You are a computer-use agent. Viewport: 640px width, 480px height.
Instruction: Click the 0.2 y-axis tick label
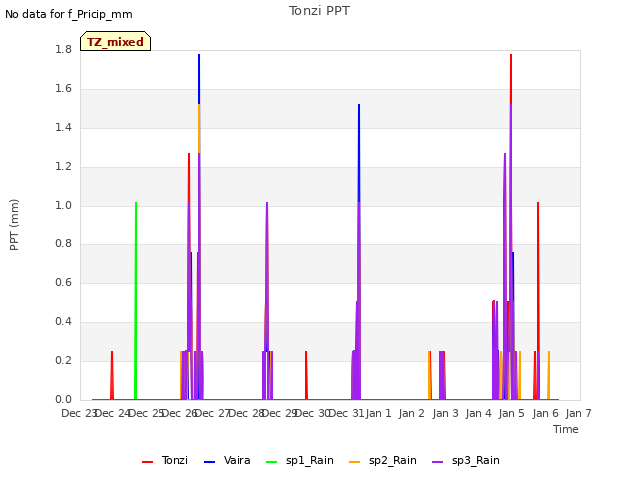click(63, 360)
